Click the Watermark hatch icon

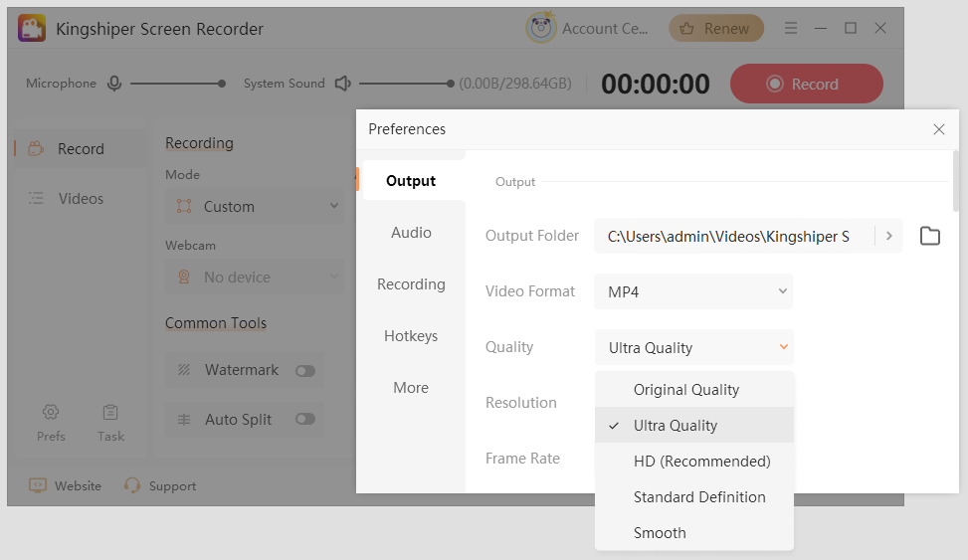(x=184, y=370)
